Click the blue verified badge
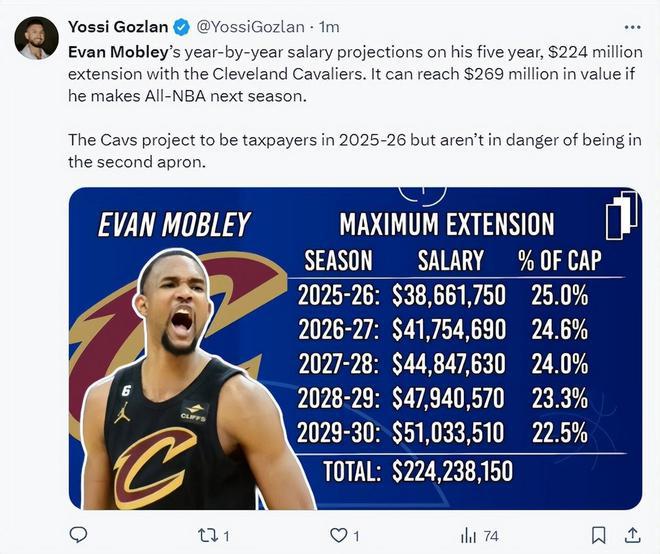The height and width of the screenshot is (554, 660). coord(181,27)
